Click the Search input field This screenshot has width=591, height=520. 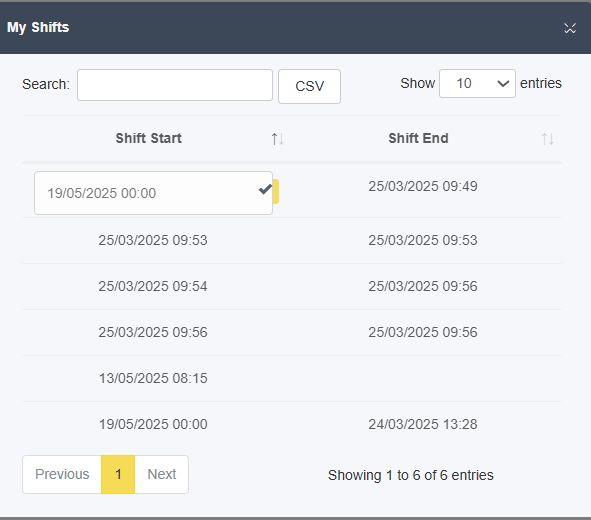click(175, 85)
